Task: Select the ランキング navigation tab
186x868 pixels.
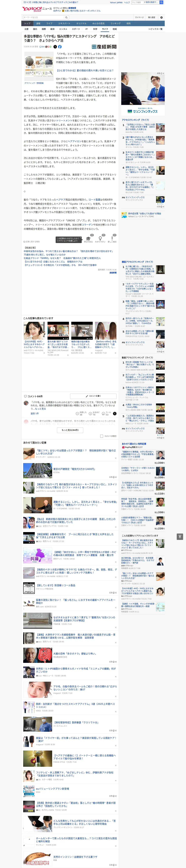Action: (115, 24)
